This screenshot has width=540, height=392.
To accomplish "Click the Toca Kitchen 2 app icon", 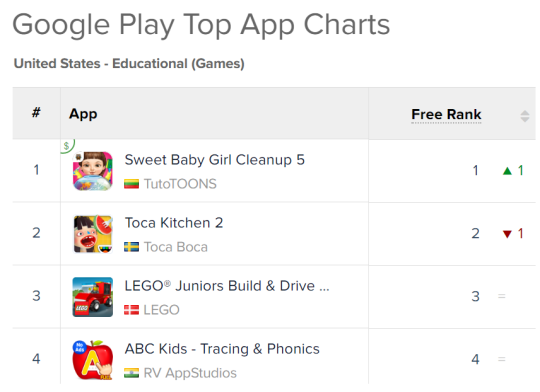I will pyautogui.click(x=93, y=234).
